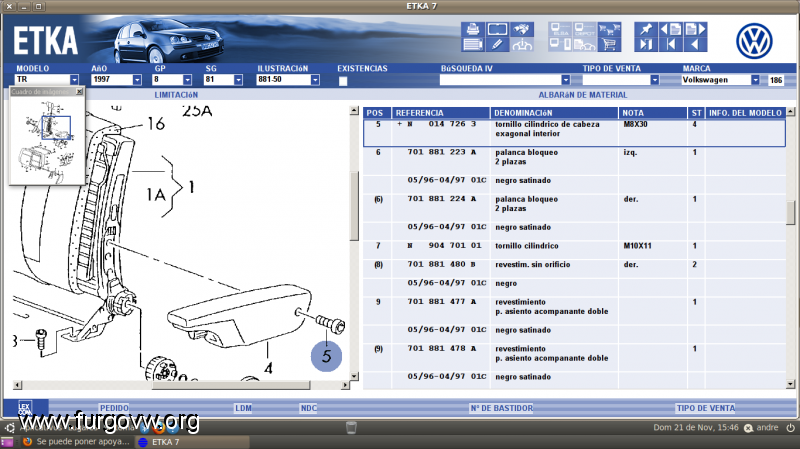
Task: Click the vertical scrollbar thumb of the illustration
Action: tap(354, 206)
